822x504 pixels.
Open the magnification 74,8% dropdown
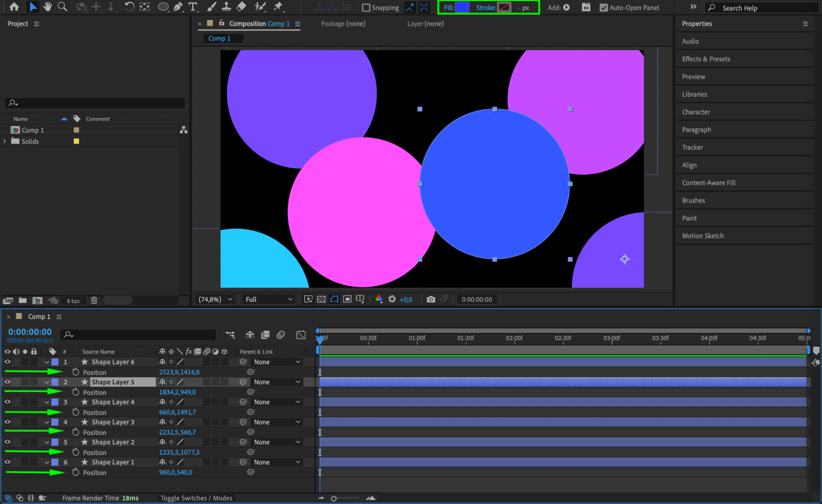(x=215, y=299)
